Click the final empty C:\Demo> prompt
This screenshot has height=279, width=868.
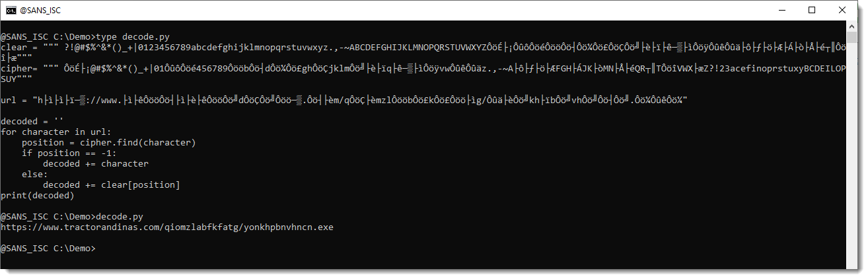click(48, 249)
